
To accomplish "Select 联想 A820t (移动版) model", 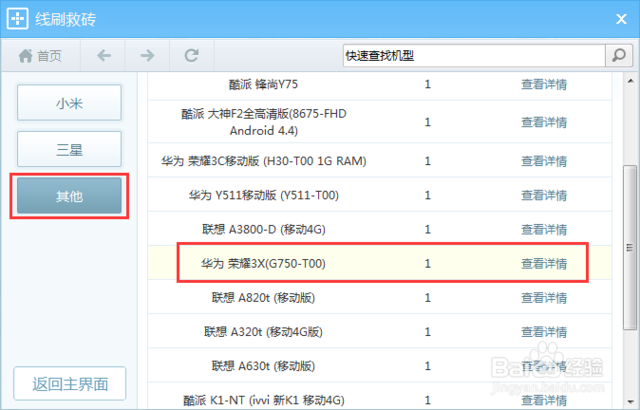I will tap(263, 298).
